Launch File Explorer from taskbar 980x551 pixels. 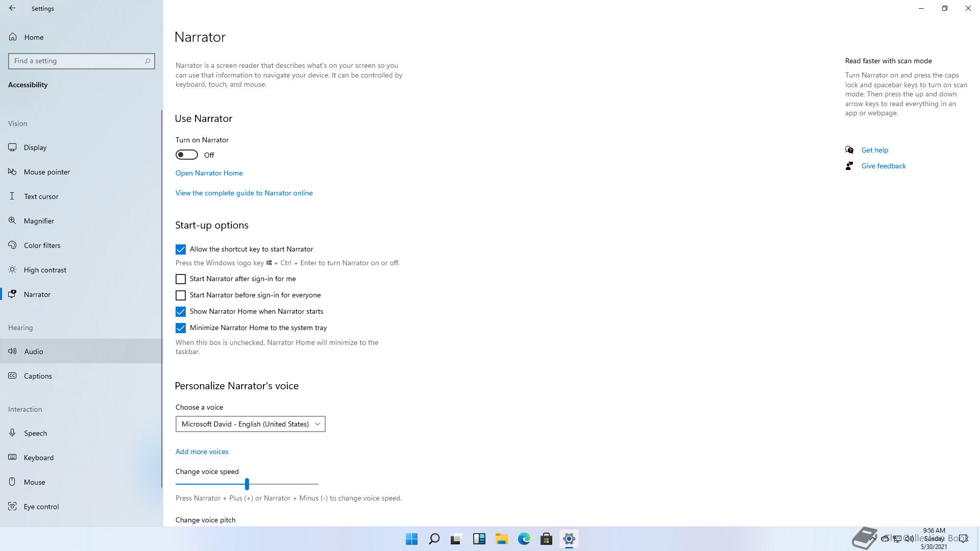(x=502, y=539)
